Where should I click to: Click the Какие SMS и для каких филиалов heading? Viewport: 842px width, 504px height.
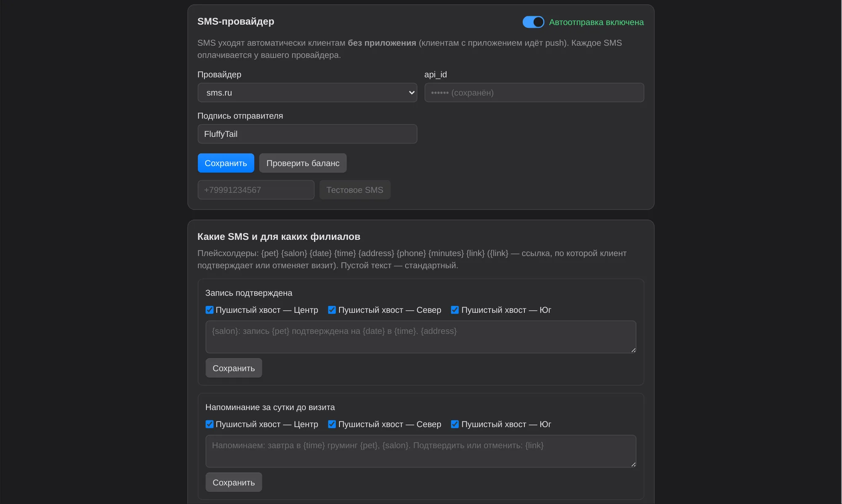[x=279, y=236]
